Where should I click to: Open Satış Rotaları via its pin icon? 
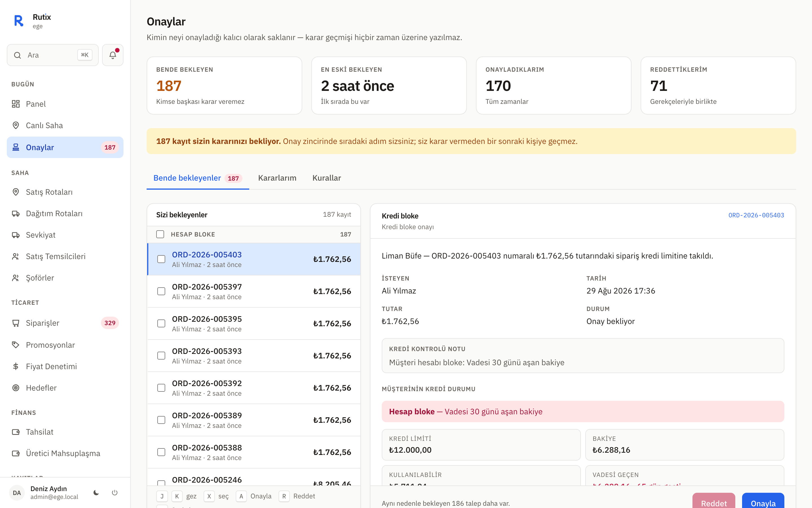click(16, 192)
